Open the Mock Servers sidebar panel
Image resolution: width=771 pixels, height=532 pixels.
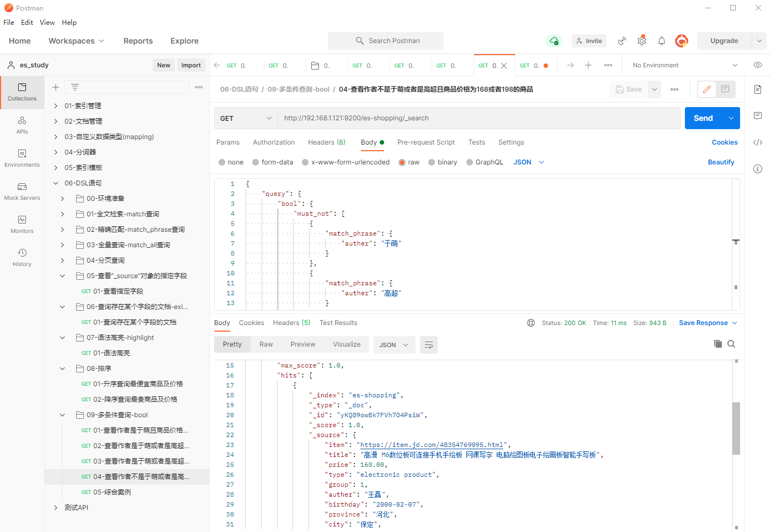click(x=22, y=191)
